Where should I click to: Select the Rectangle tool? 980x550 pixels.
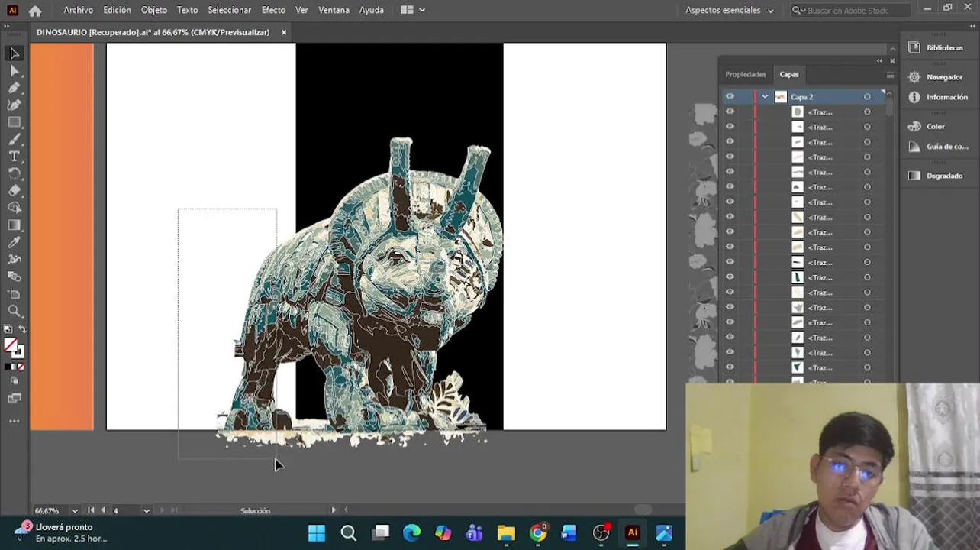(14, 122)
